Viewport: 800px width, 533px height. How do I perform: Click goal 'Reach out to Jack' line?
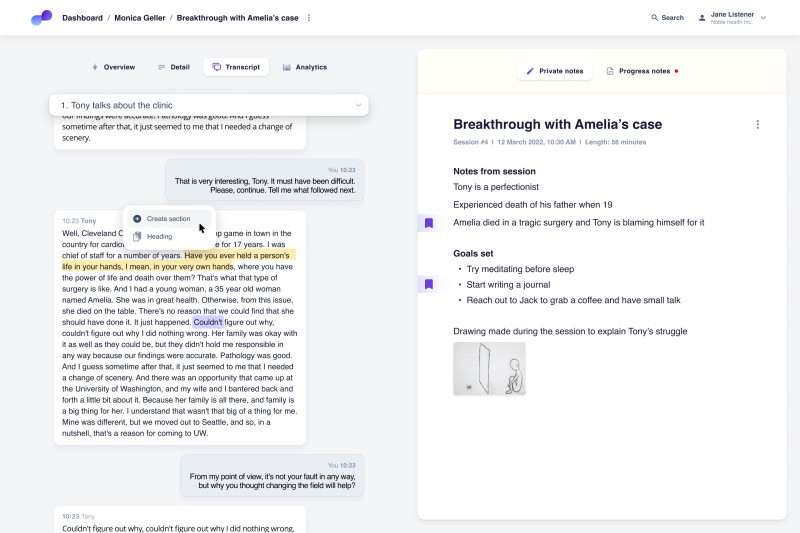[x=573, y=300]
